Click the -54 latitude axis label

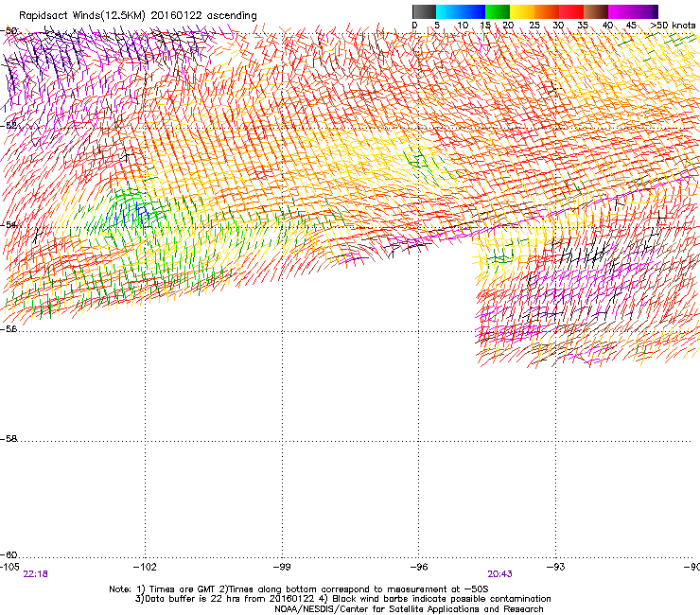9,224
